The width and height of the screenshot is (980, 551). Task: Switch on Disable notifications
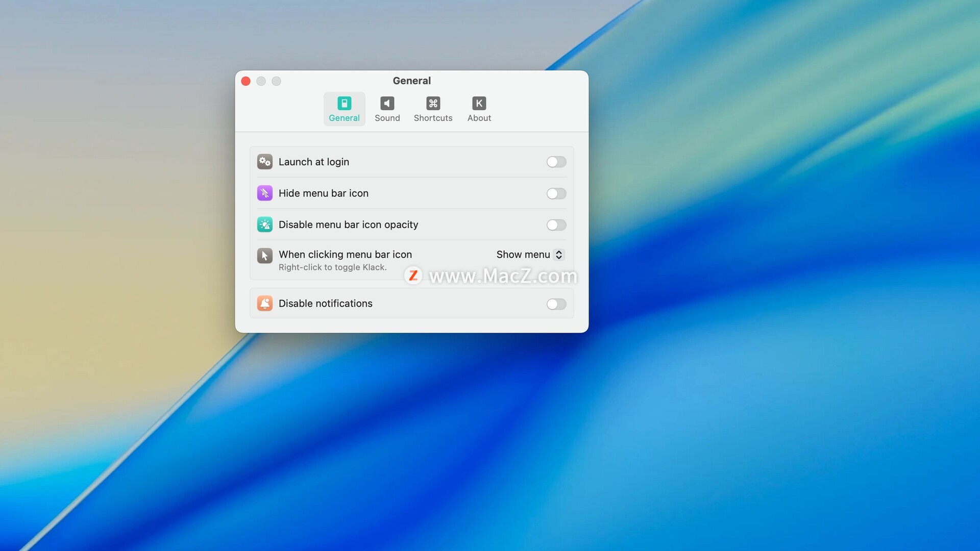[x=556, y=304]
